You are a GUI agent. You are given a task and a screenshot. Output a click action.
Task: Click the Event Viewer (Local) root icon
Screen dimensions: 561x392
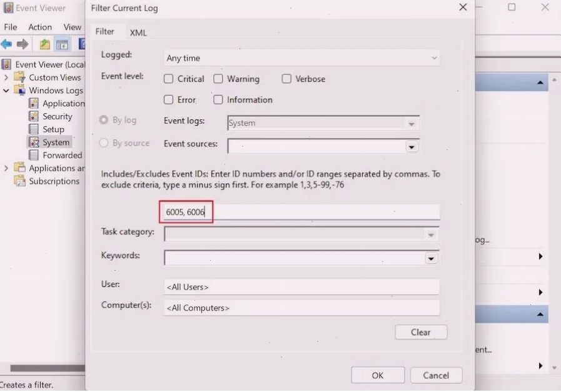tap(6, 64)
